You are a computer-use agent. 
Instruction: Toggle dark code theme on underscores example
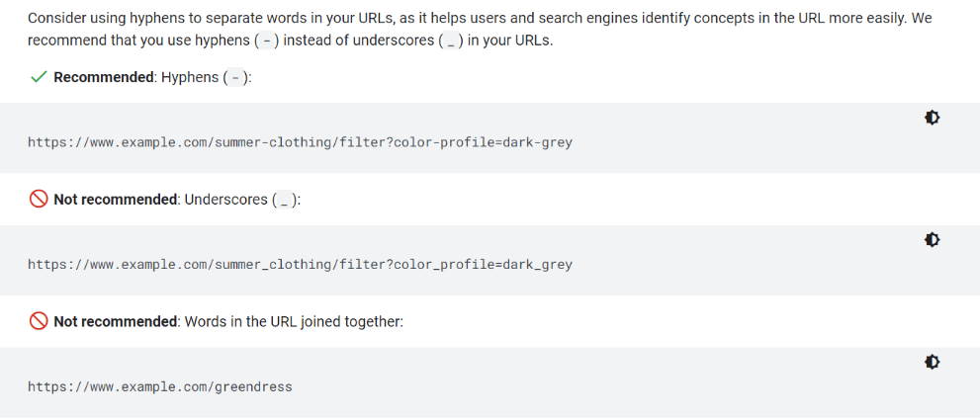pos(932,240)
